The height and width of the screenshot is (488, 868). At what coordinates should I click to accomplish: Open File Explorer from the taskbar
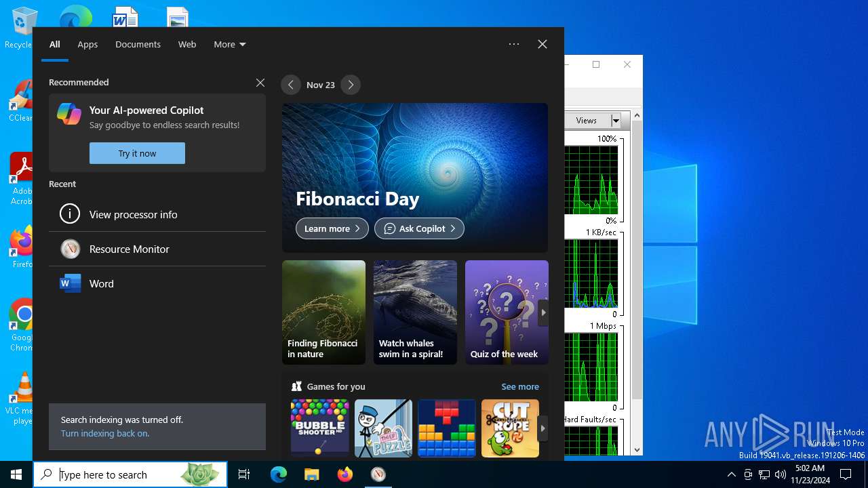311,474
